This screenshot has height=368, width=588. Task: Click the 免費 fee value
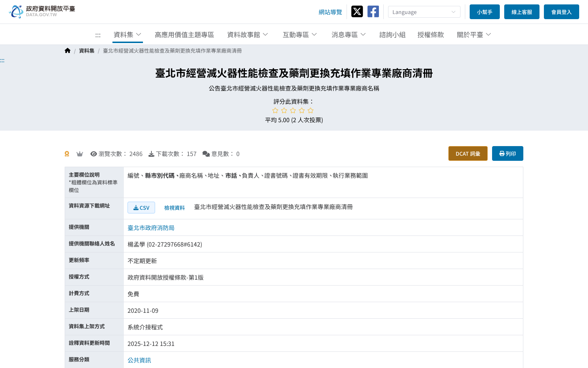(133, 294)
